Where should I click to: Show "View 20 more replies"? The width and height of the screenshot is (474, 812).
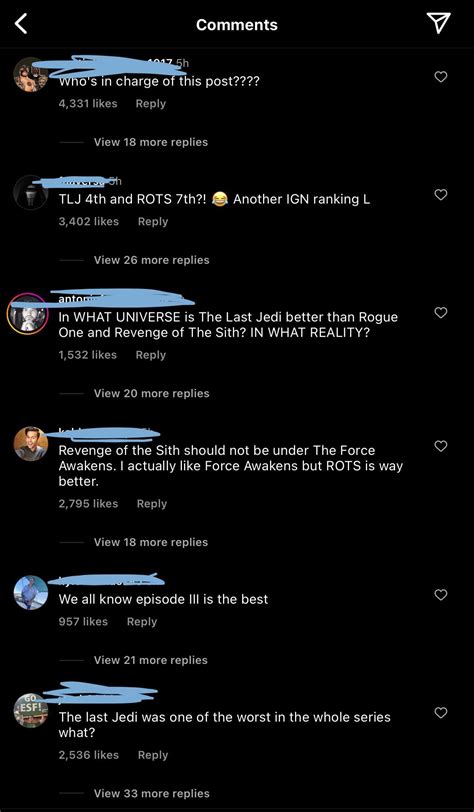151,394
